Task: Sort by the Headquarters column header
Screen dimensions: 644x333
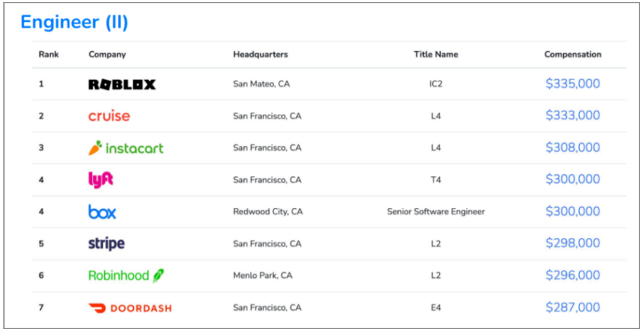Action: coord(260,54)
